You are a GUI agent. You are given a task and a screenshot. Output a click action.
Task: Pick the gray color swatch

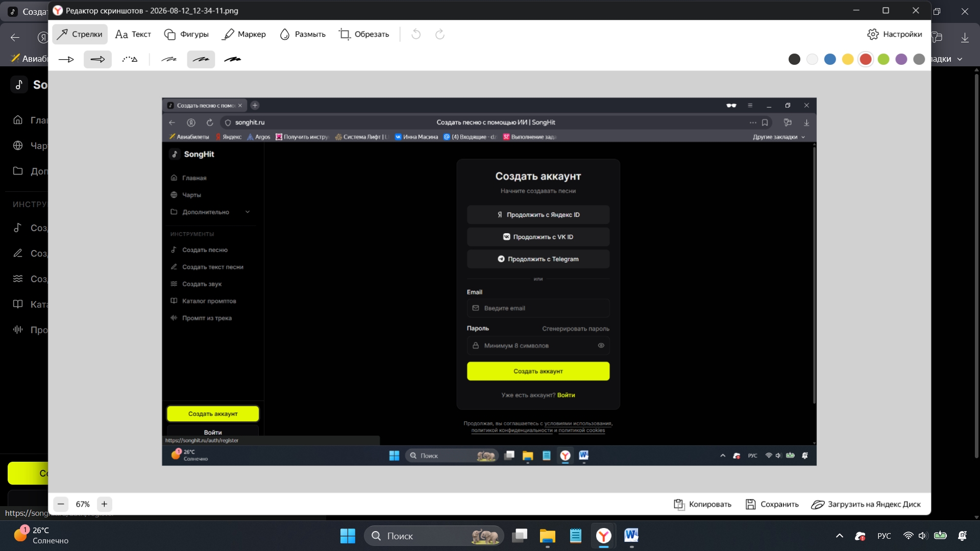coord(919,59)
